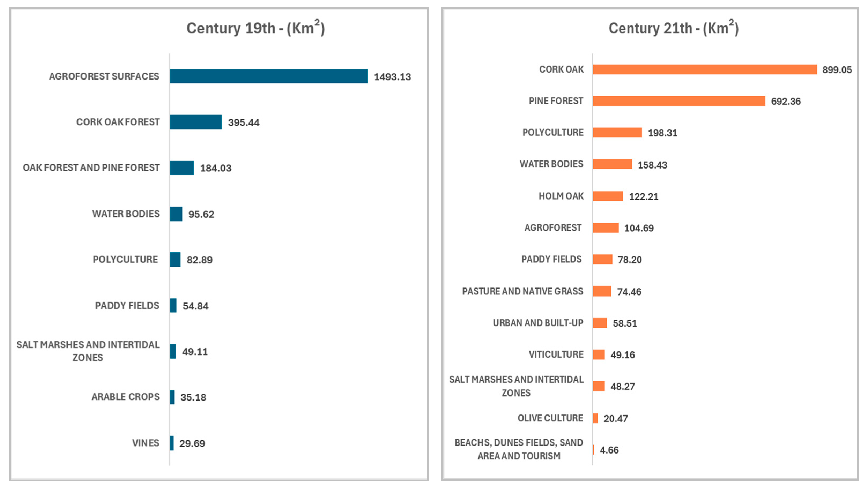This screenshot has width=868, height=490.
Task: Click the 899.05 data label
Action: pyautogui.click(x=837, y=70)
